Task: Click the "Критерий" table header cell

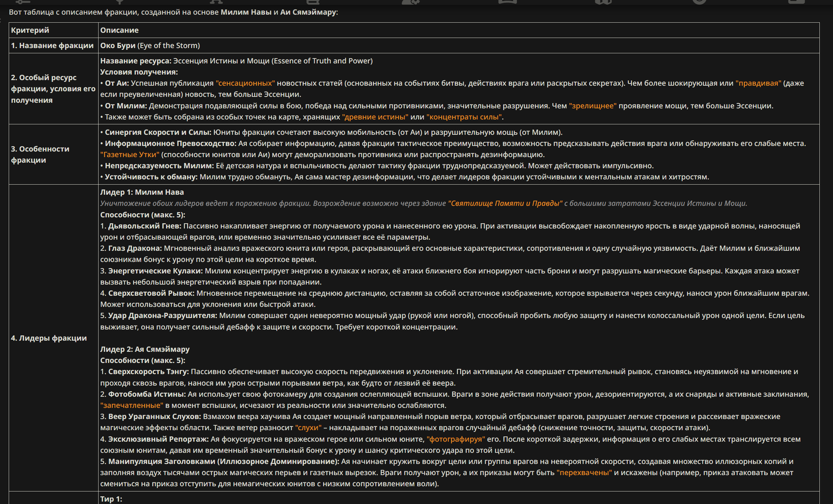Action: tap(54, 30)
